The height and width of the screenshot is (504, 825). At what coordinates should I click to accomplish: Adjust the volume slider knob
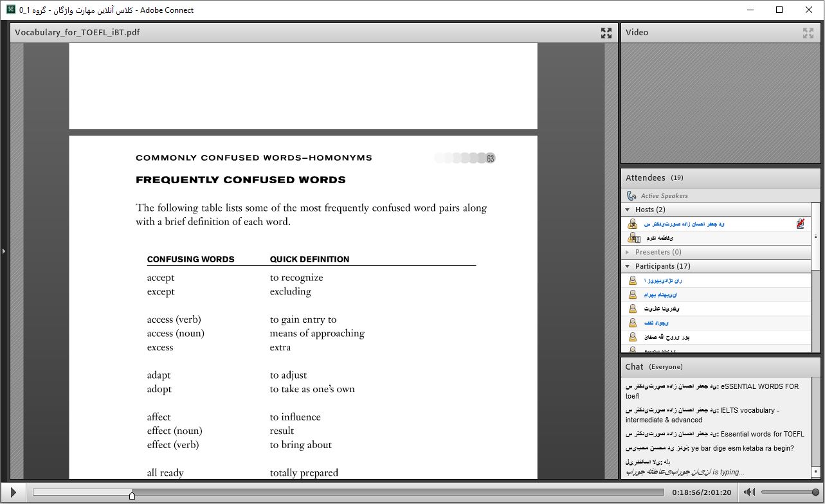tap(815, 492)
